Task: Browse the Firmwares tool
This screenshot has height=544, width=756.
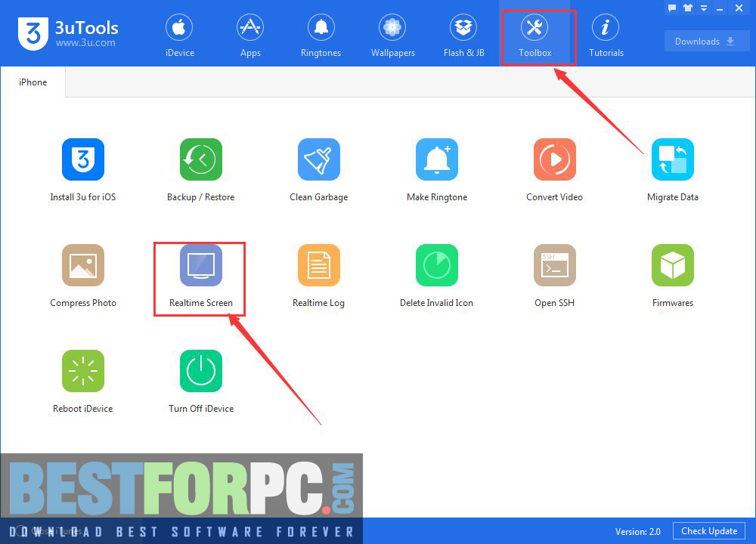Action: [x=673, y=265]
